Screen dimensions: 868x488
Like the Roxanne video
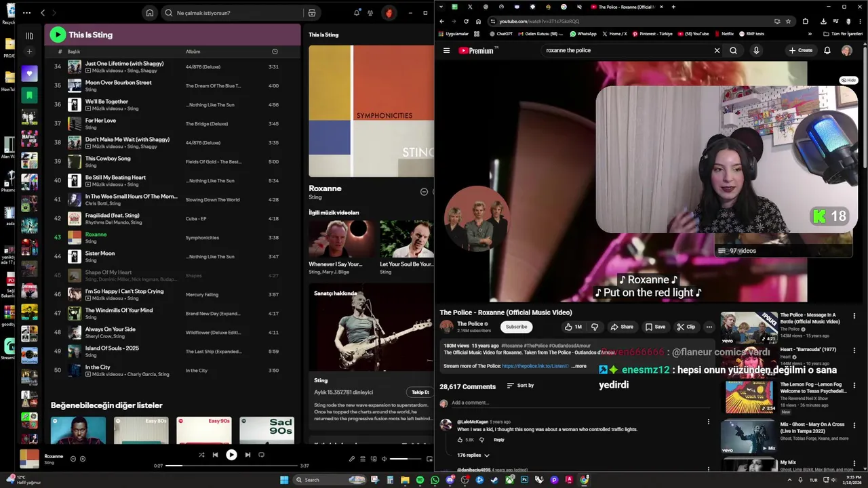pyautogui.click(x=574, y=327)
